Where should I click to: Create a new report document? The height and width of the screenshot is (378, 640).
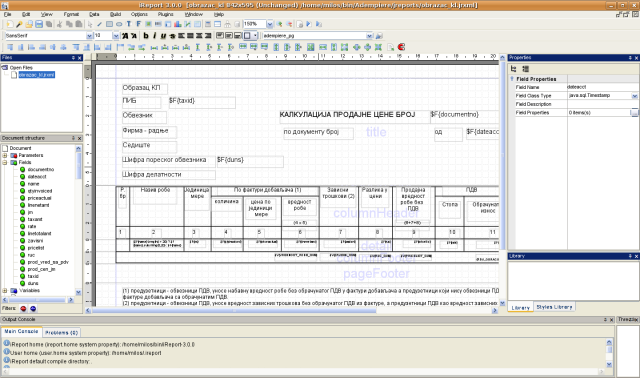[10, 24]
